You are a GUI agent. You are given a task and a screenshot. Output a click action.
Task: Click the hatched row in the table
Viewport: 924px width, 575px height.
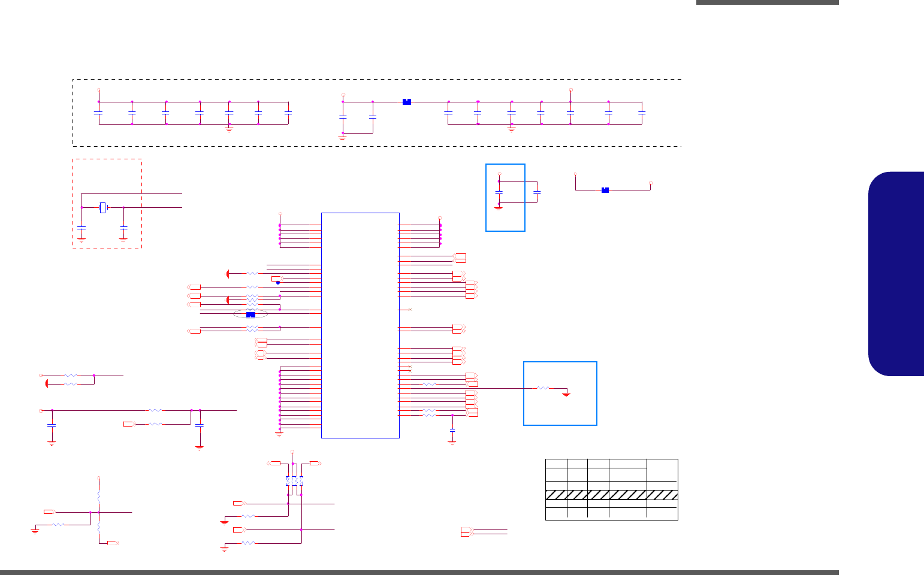[612, 495]
